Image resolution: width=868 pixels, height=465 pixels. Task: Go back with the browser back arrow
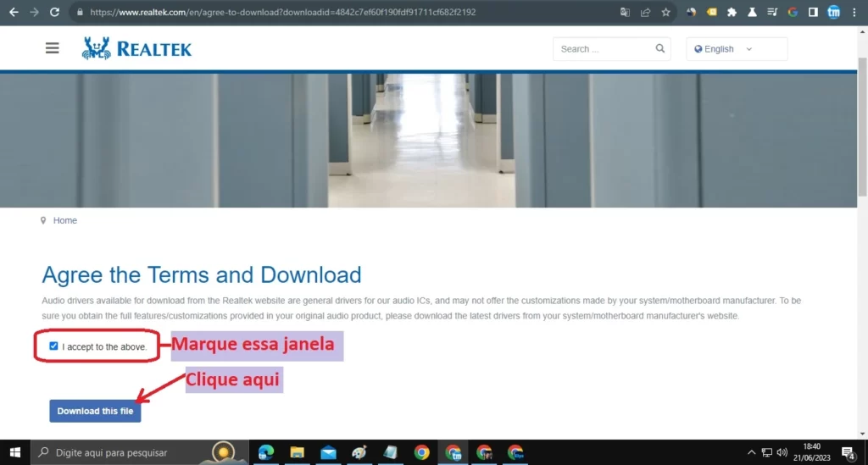pyautogui.click(x=14, y=12)
